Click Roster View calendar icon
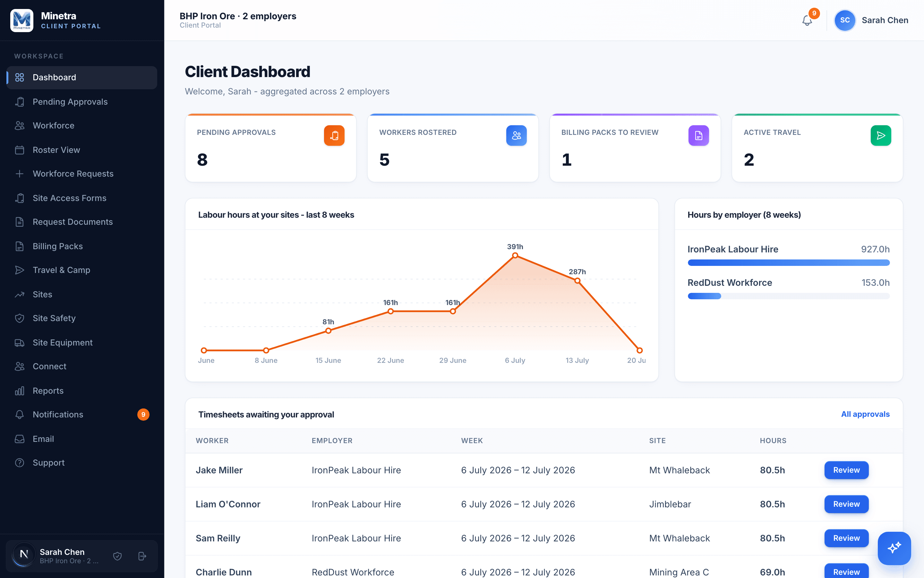This screenshot has height=578, width=924. 20,150
